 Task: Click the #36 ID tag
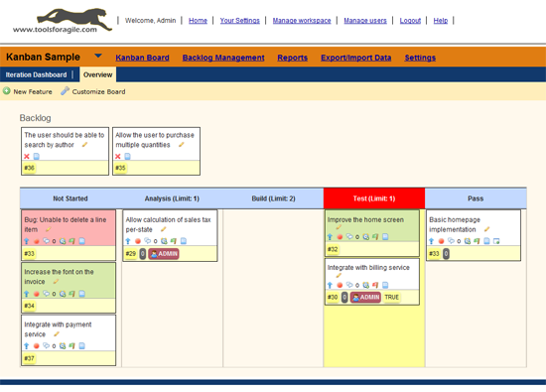point(29,168)
